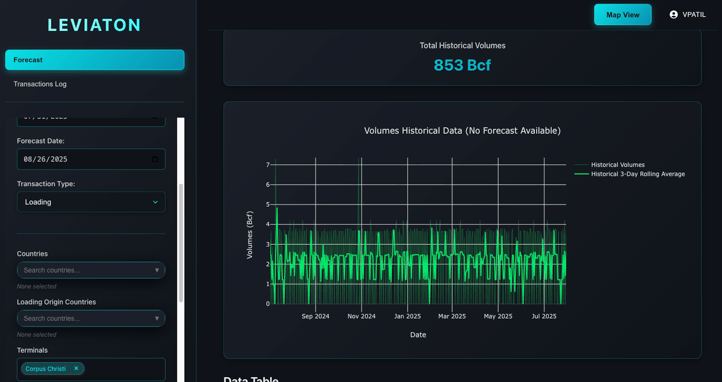The height and width of the screenshot is (382, 722).
Task: Toggle the Historical Volumes legend entry
Action: pos(617,165)
